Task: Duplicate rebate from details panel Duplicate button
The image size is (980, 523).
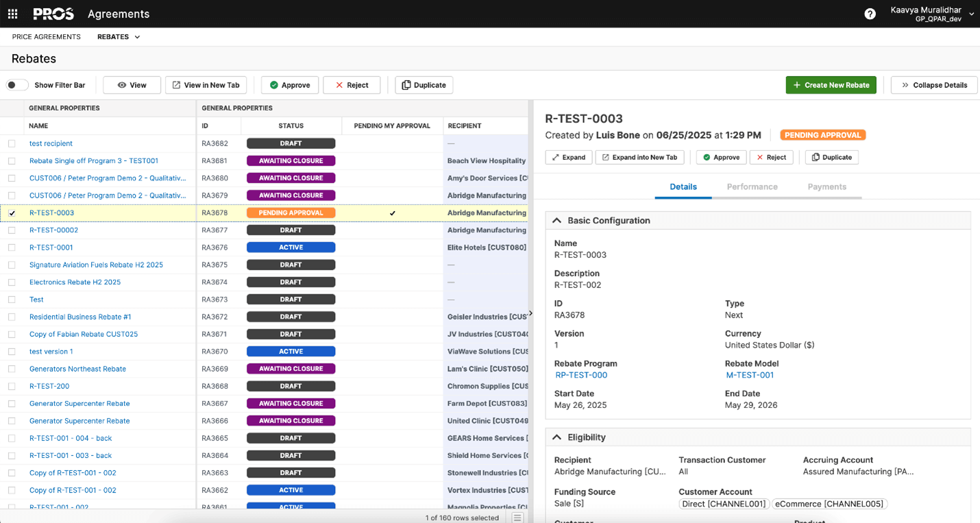Action: tap(831, 157)
